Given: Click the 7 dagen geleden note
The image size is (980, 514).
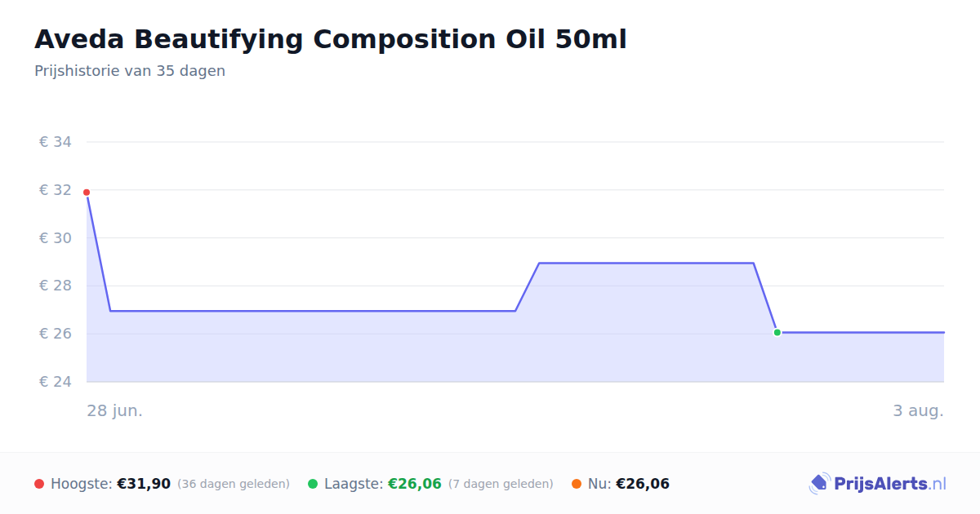Looking at the screenshot, I should 501,484.
